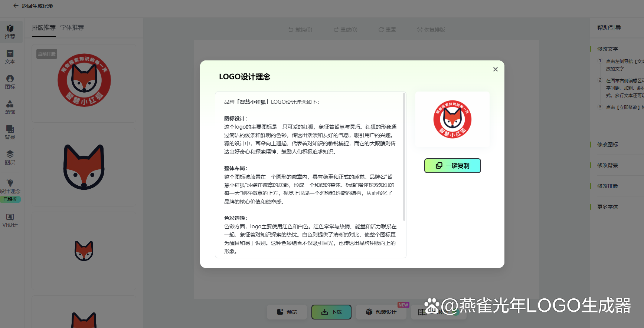The image size is (644, 328).
Task: Switch to the 排版推荐 tab
Action: (x=43, y=28)
